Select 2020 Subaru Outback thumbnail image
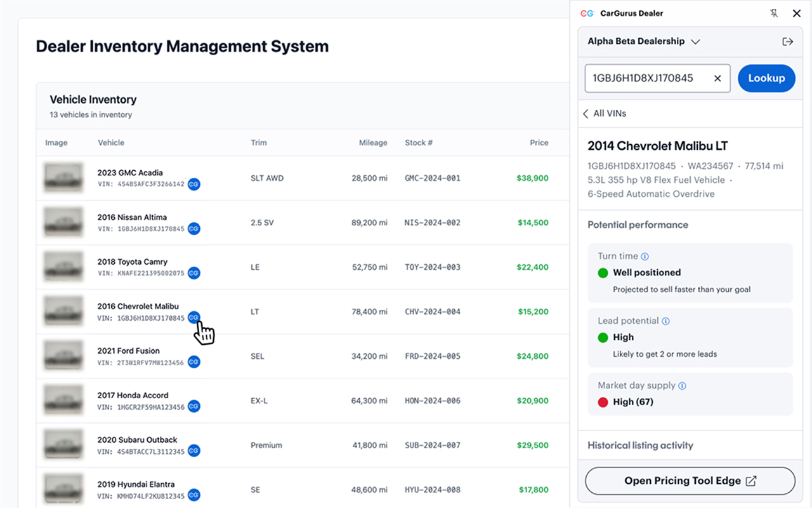This screenshot has height=508, width=812. [63, 445]
